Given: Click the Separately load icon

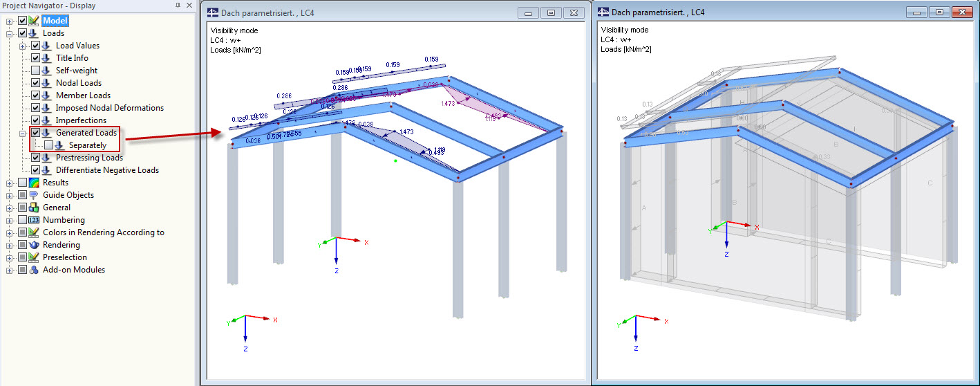Looking at the screenshot, I should (60, 145).
